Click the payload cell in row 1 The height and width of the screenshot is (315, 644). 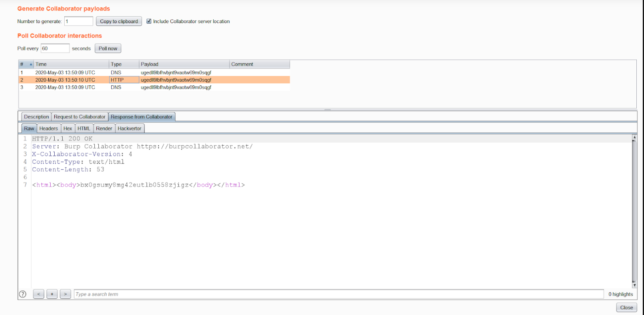184,72
